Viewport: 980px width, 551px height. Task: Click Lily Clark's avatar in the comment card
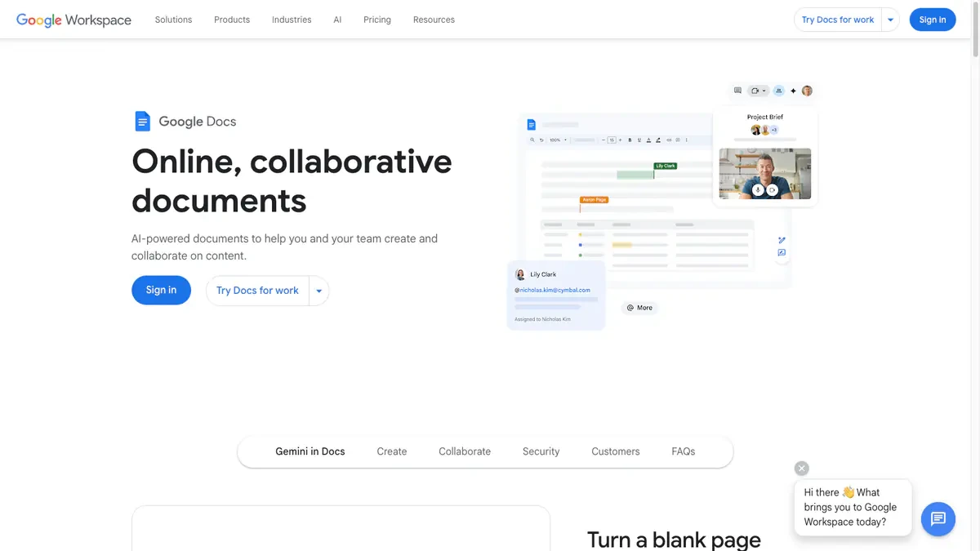click(520, 274)
